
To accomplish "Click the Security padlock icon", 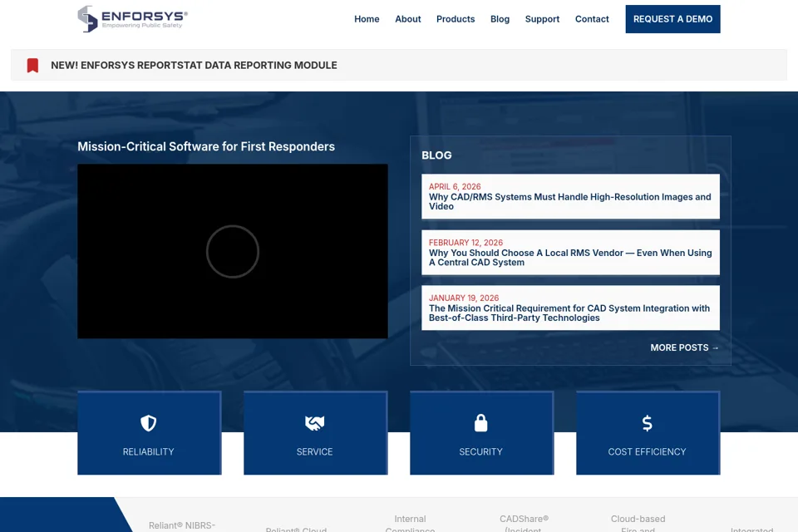I will (x=481, y=423).
